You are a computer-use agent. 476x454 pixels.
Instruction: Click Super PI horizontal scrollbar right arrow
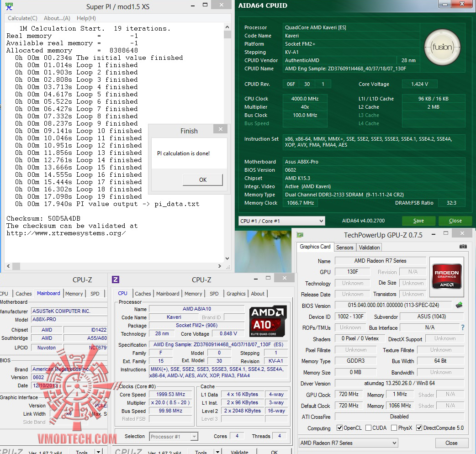219,266
